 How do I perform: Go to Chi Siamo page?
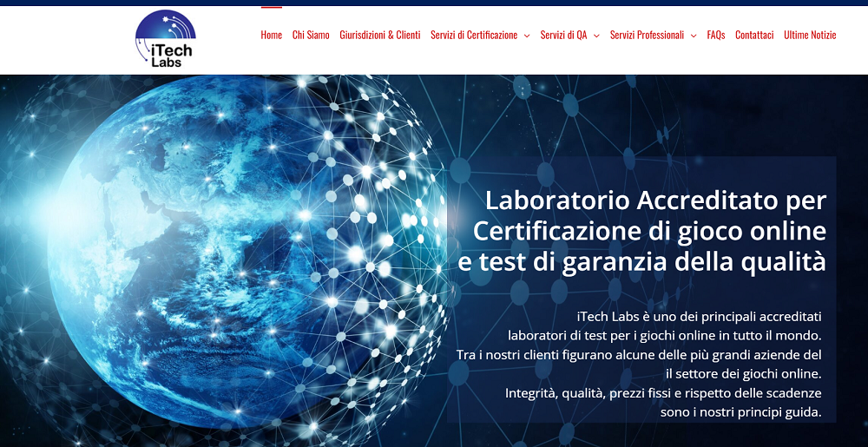[x=311, y=35]
